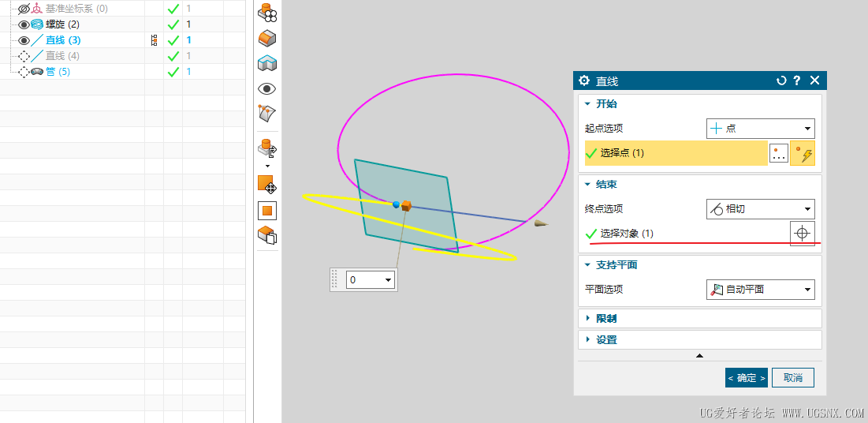Open the 终点选项 dropdown showing 相切

click(761, 209)
